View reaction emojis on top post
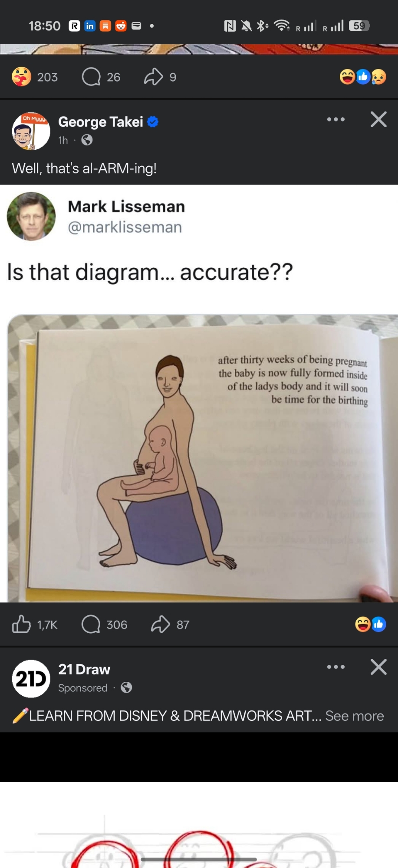Screen dimensions: 398x868 click(363, 77)
